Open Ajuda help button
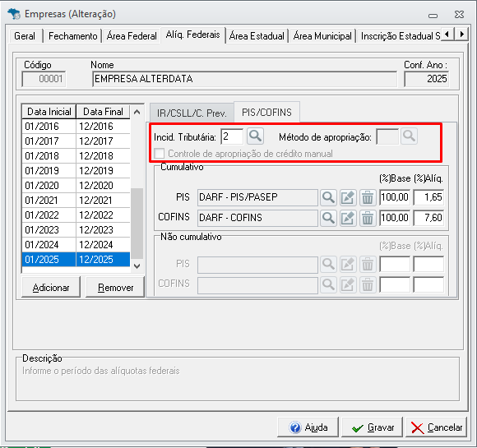This screenshot has width=477, height=448. click(x=308, y=427)
